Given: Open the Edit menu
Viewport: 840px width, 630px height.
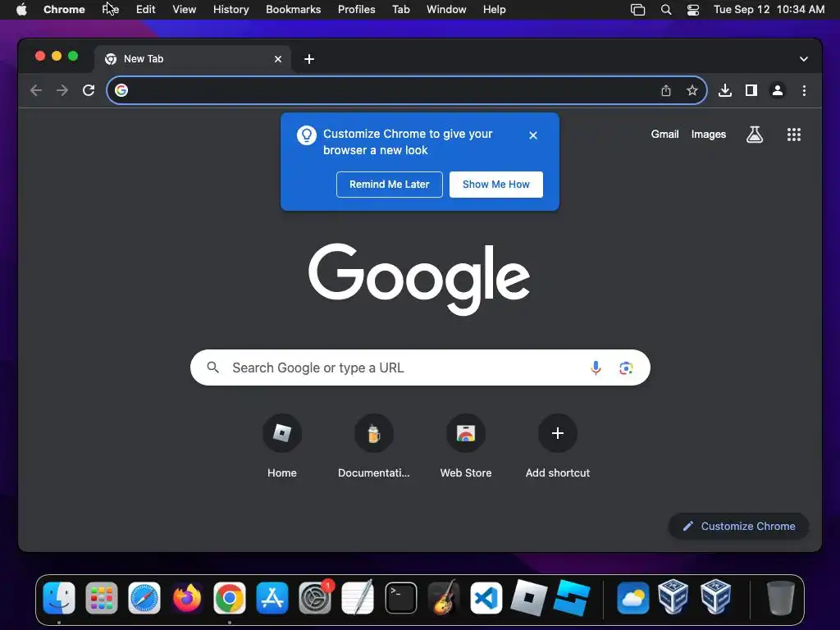Looking at the screenshot, I should pyautogui.click(x=145, y=10).
